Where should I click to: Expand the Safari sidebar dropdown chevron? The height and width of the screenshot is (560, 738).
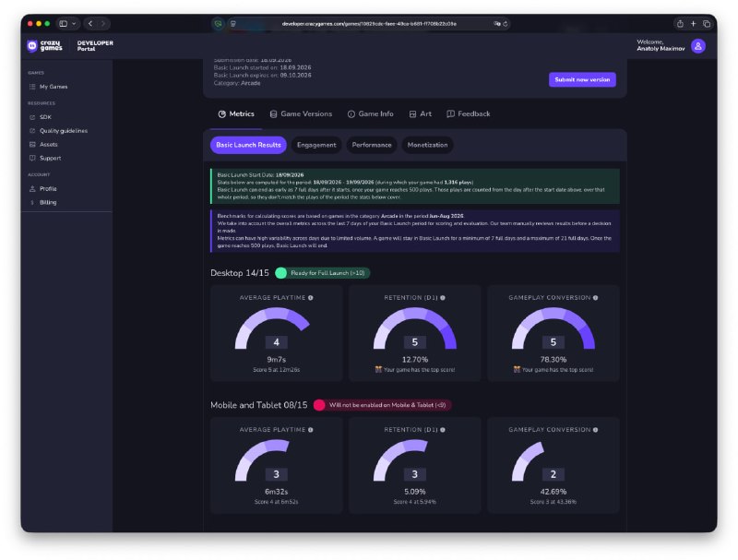(x=74, y=24)
